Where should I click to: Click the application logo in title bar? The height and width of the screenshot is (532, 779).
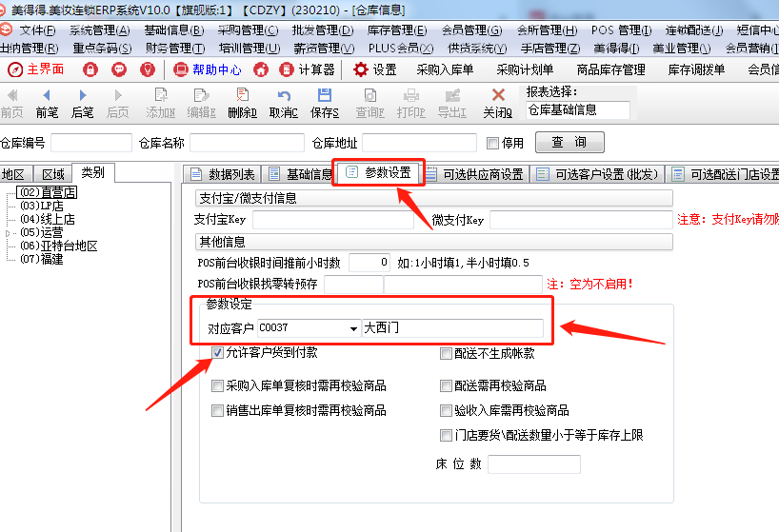point(3,10)
